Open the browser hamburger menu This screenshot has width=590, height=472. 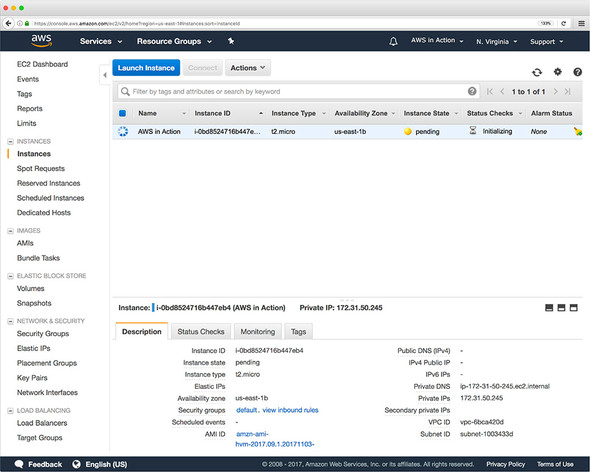coord(581,23)
